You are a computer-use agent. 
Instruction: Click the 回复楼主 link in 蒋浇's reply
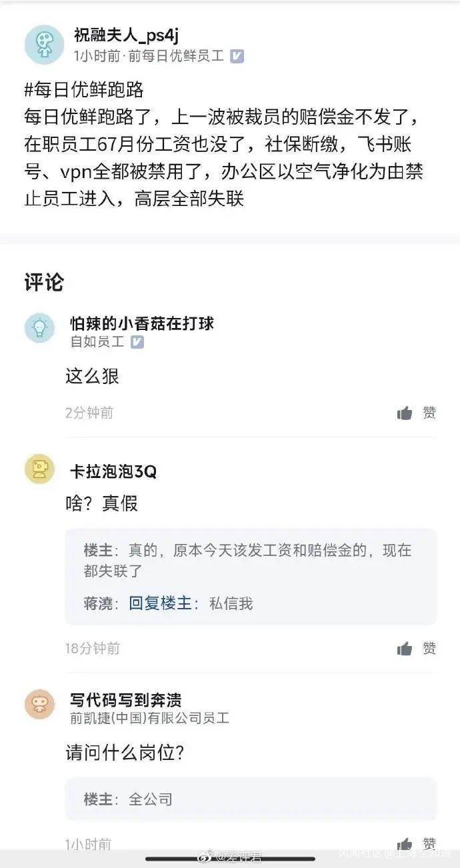[x=160, y=603]
